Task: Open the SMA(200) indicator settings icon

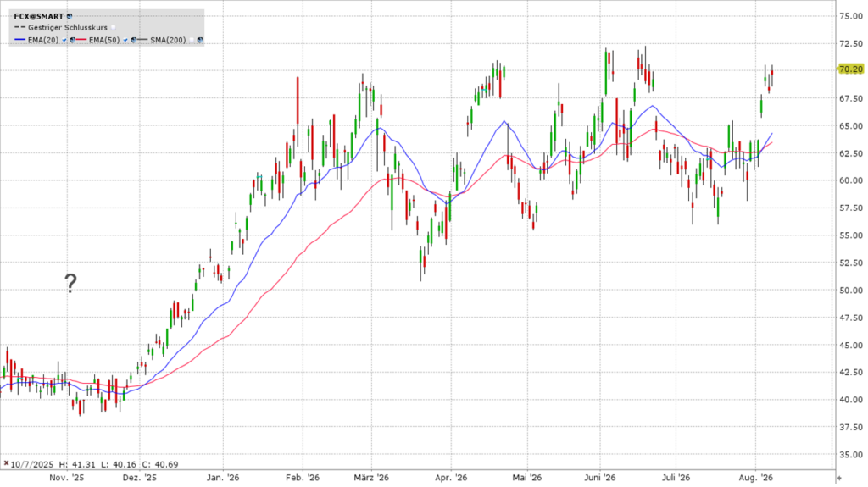Action: [200, 40]
